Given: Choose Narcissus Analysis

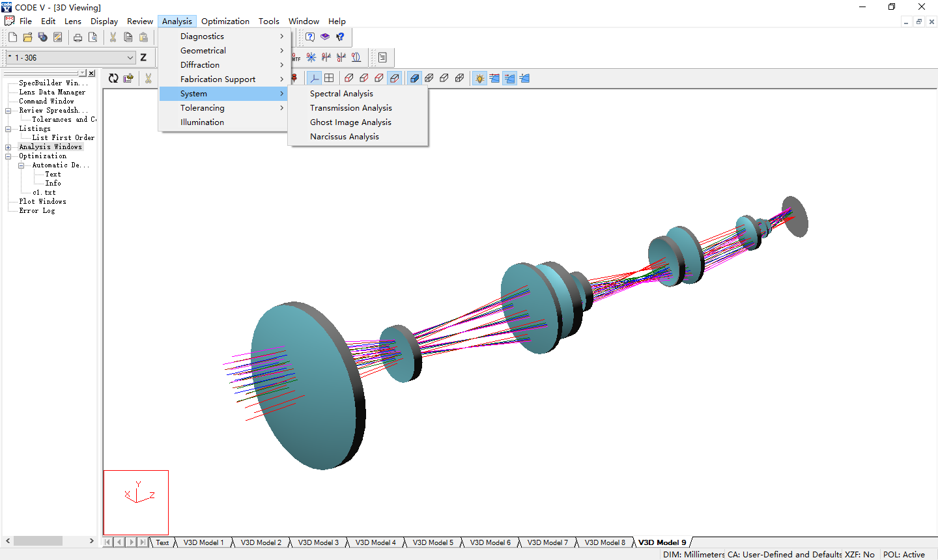Looking at the screenshot, I should pyautogui.click(x=358, y=137).
